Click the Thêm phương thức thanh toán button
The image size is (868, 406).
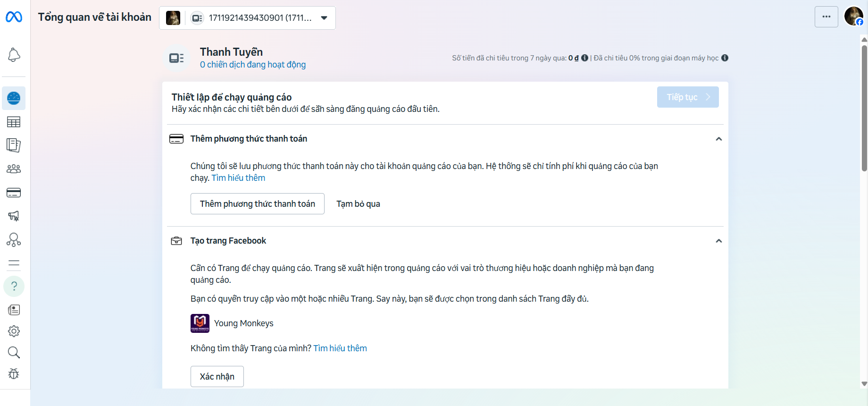click(257, 204)
